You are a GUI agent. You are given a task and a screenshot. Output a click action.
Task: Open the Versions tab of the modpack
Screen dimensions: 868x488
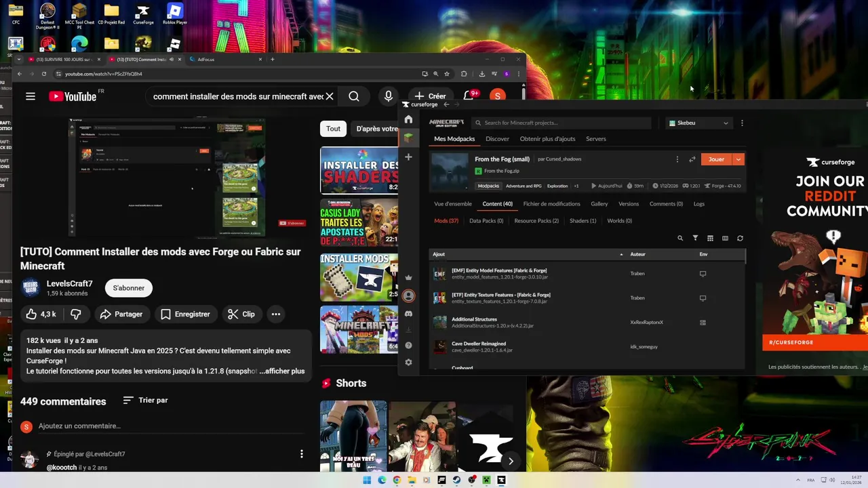(x=629, y=204)
